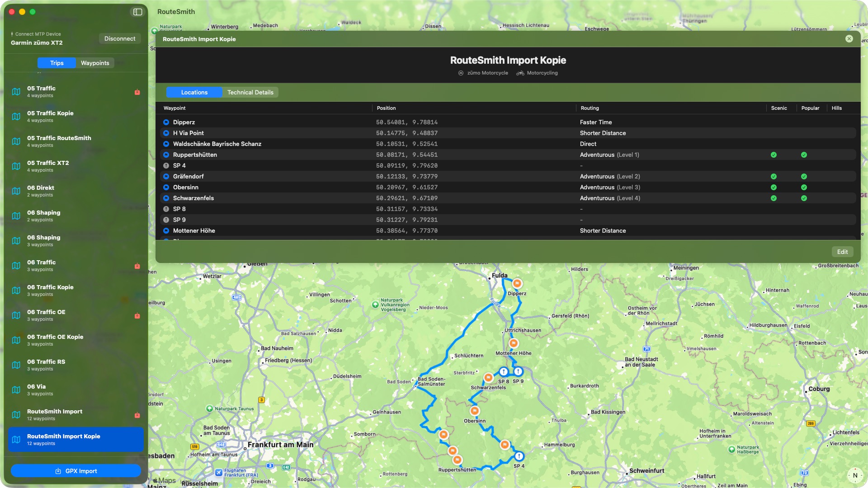Click the Waypoint column header
This screenshot has height=488, width=868.
(x=175, y=108)
